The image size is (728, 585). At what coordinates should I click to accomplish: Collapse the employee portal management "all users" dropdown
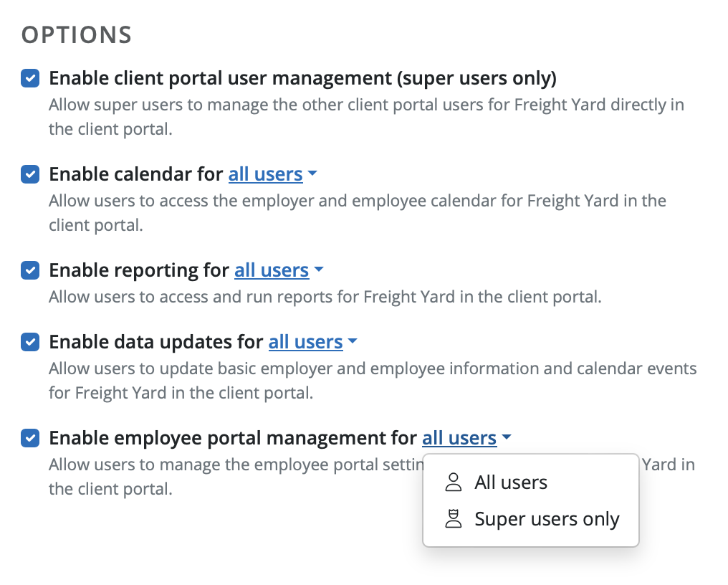[x=459, y=437]
